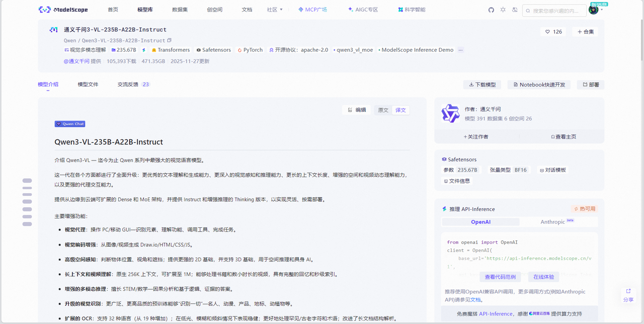Image resolution: width=644 pixels, height=324 pixels.
Task: Click the 下载模型 button
Action: 482,85
